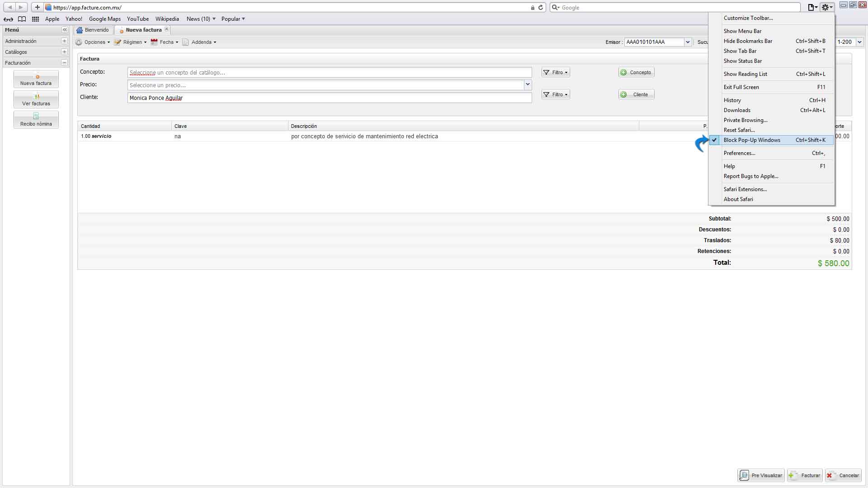Viewport: 868px width, 488px height.
Task: Click the add bookmark plus icon
Action: 38,7
